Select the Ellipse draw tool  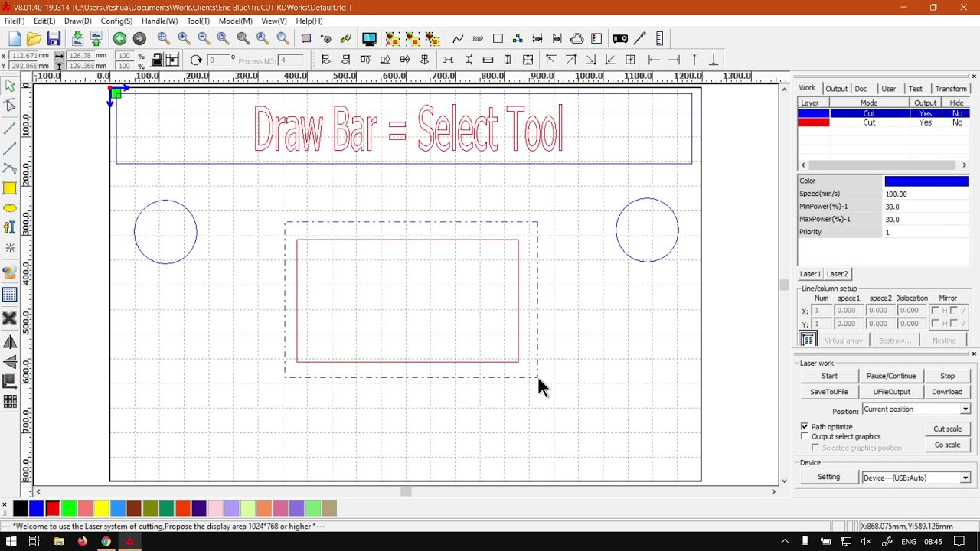(x=10, y=208)
